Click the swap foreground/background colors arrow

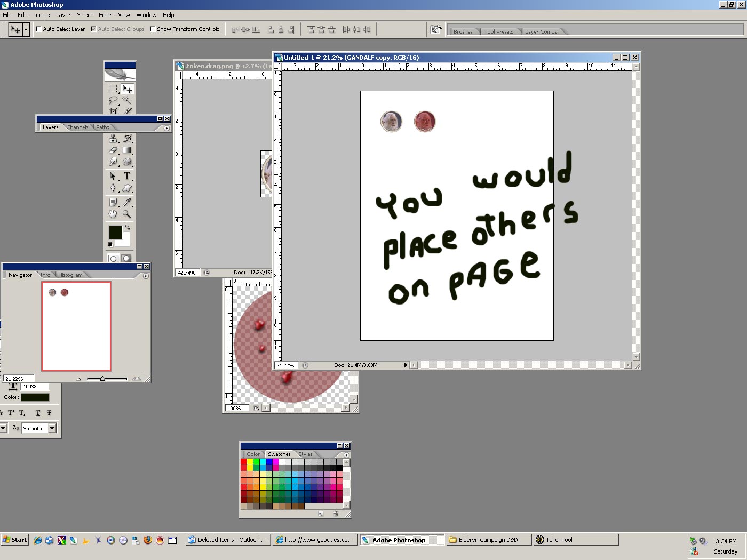(128, 227)
